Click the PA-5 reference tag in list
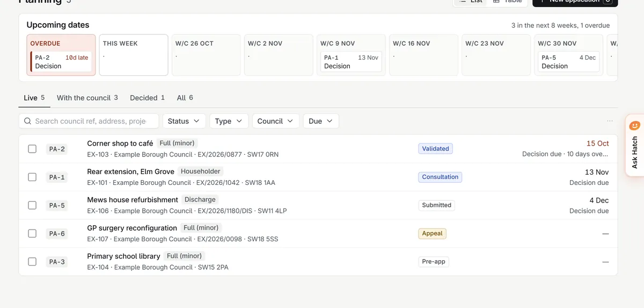 [57, 205]
